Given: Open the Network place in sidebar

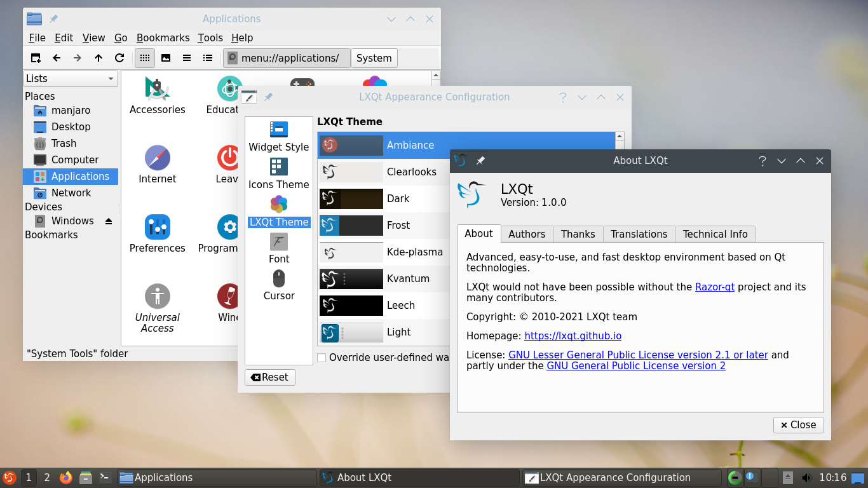Looking at the screenshot, I should [x=71, y=193].
